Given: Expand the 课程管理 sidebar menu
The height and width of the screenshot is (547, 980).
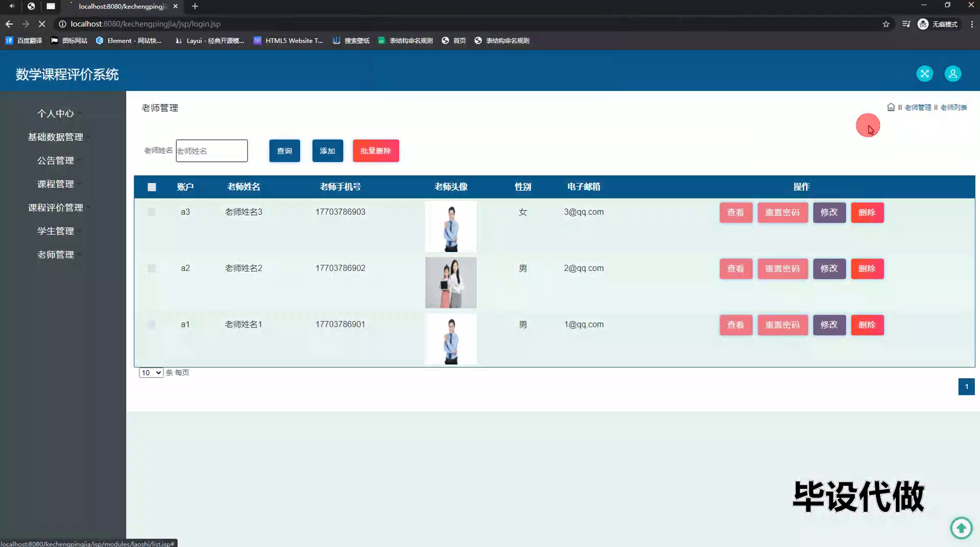Looking at the screenshot, I should click(x=56, y=184).
